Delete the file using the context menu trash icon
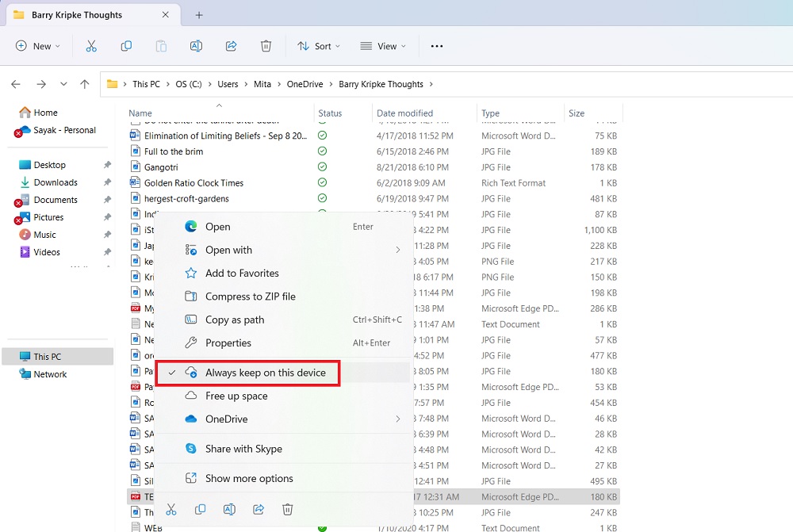The height and width of the screenshot is (532, 793). coord(287,510)
